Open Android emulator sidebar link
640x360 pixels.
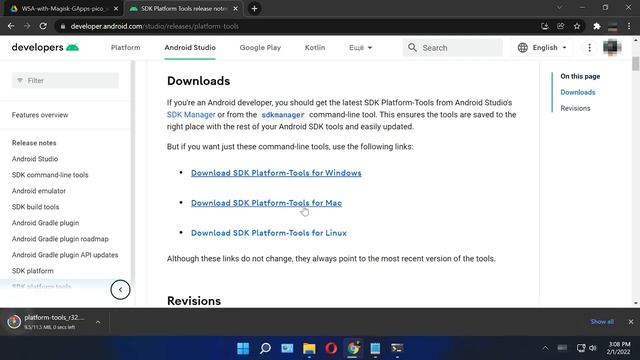(39, 191)
